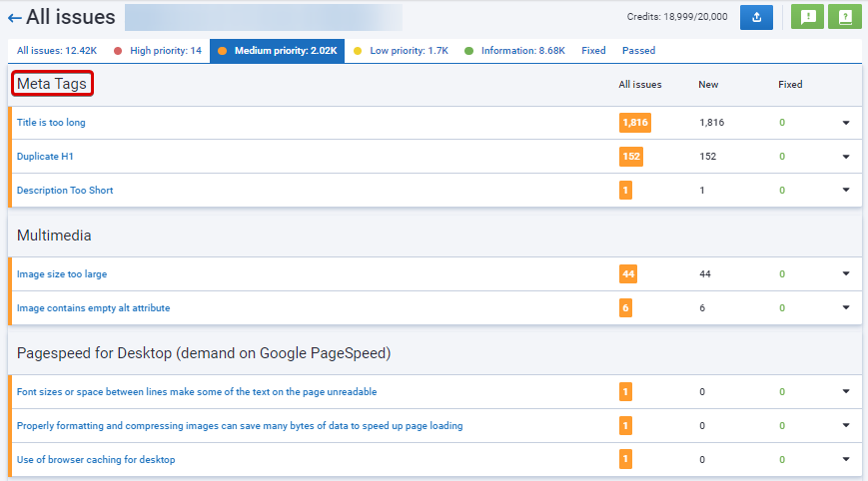Open the Low priority: 1.7K tab
The height and width of the screenshot is (481, 868).
(401, 50)
